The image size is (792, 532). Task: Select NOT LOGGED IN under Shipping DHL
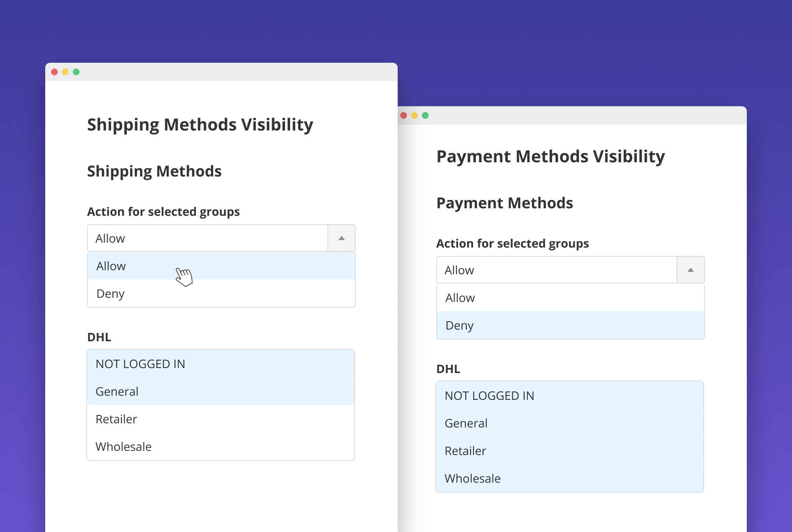pyautogui.click(x=221, y=363)
